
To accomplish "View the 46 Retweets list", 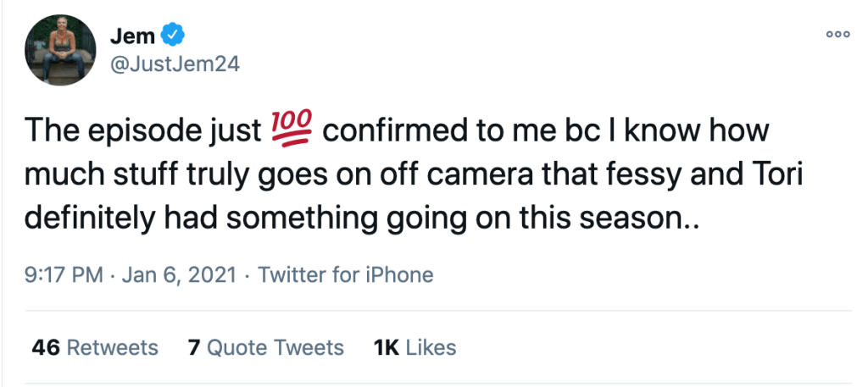I will (x=94, y=347).
